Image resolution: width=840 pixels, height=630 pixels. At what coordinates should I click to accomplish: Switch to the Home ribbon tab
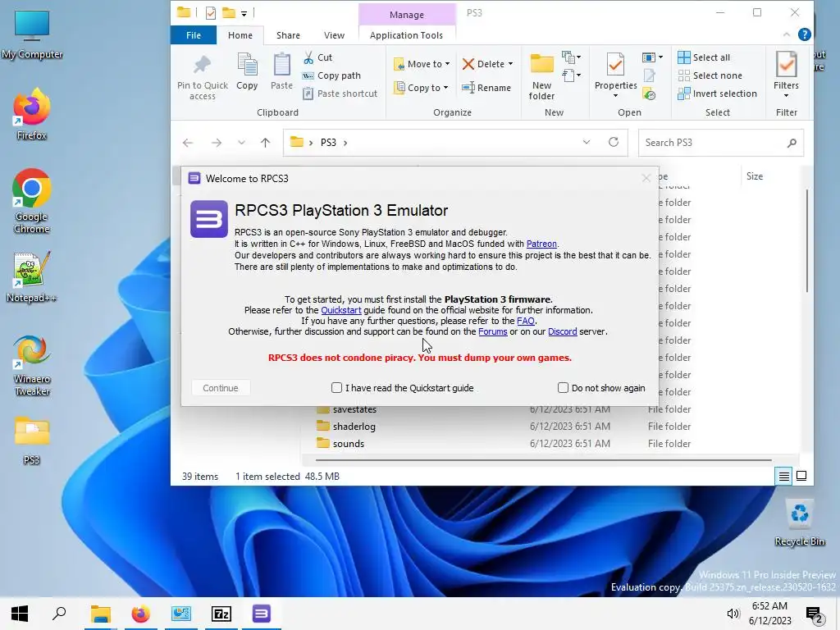[x=240, y=34]
